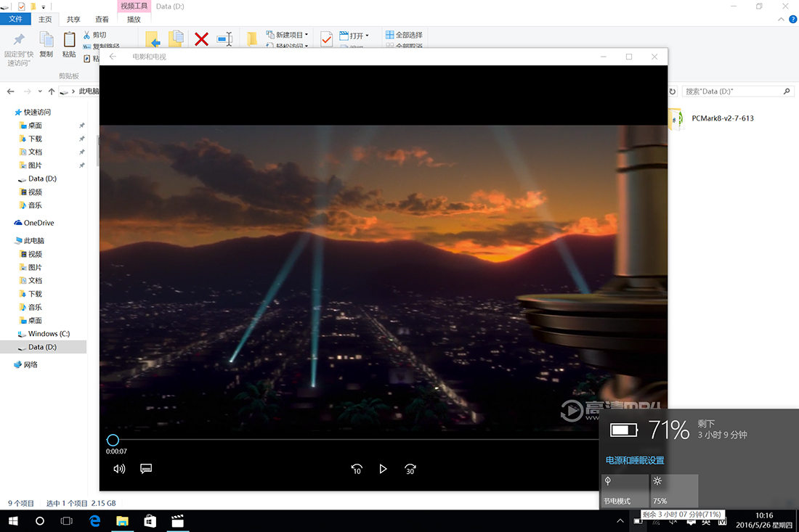Click the Video Tools (视频工具) contextual tab
The width and height of the screenshot is (799, 532).
[x=134, y=6]
